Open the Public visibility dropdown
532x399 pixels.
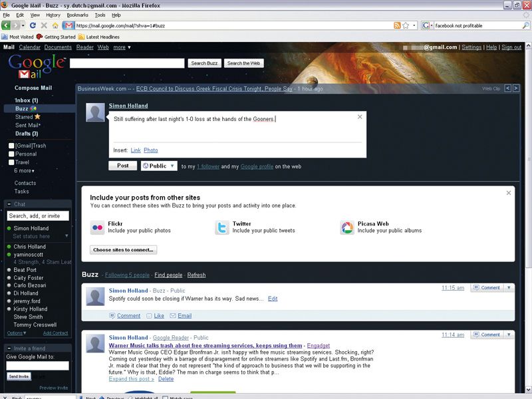coord(159,166)
